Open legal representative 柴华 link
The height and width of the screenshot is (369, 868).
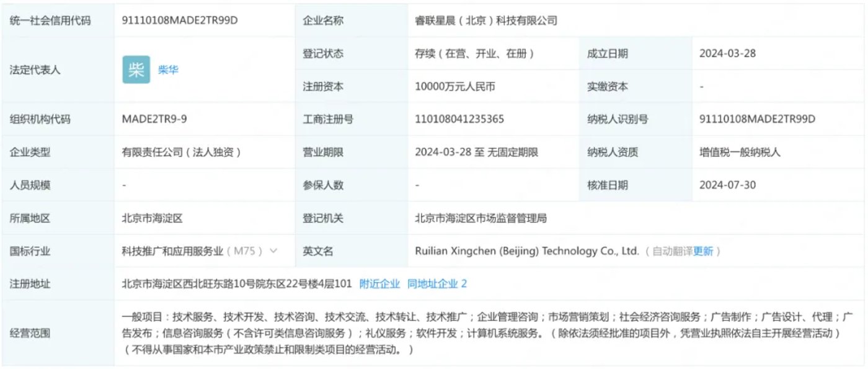pyautogui.click(x=168, y=70)
